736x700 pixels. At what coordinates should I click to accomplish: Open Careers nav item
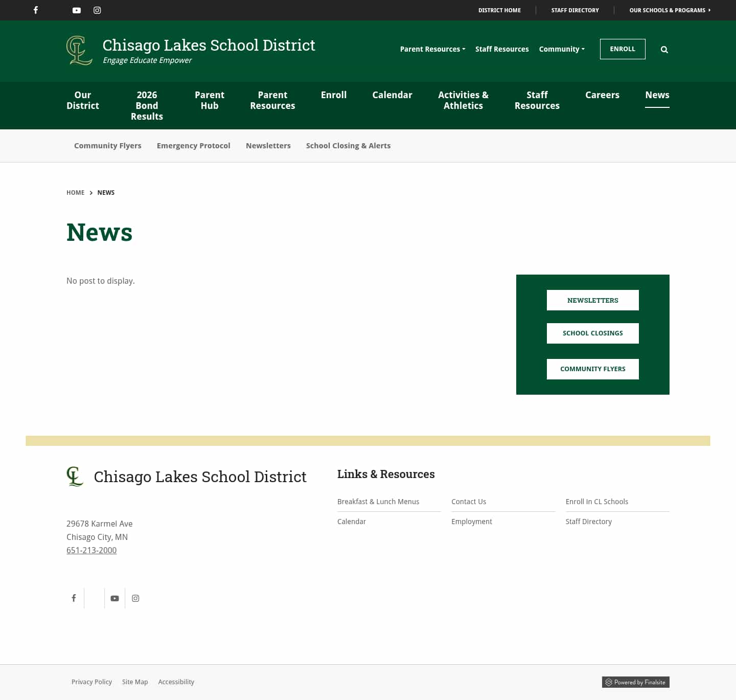pos(602,95)
